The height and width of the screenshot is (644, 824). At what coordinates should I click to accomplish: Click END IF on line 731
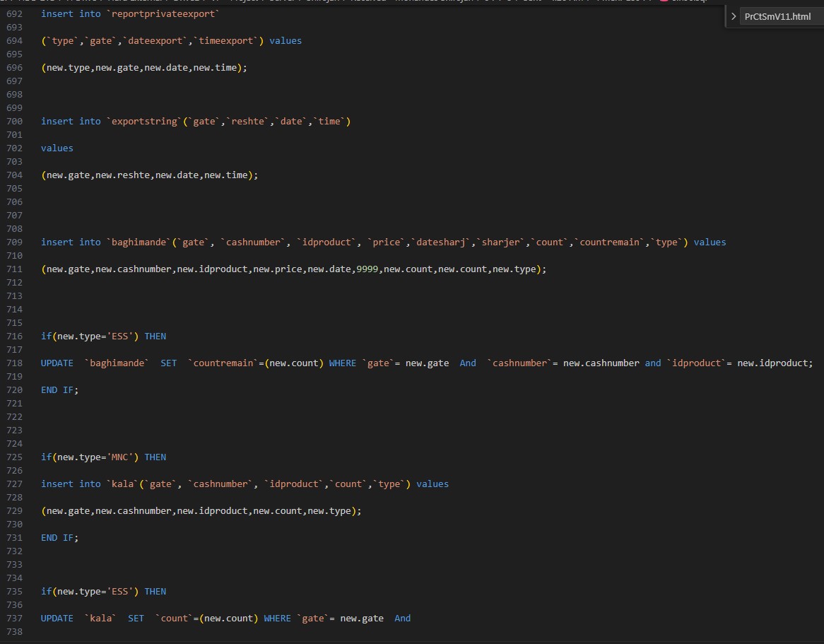pos(58,538)
